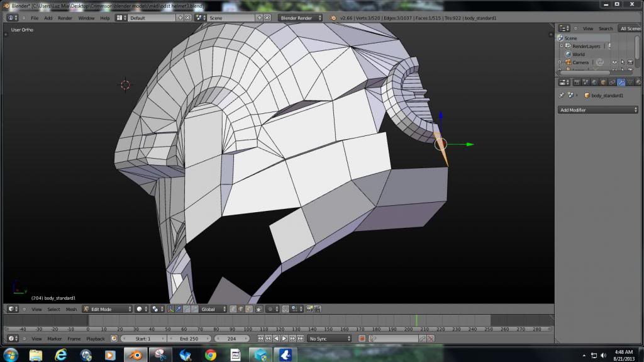Screen dimensions: 644x362
Task: Enable the translate manipulator arrow icon
Action: click(x=179, y=309)
